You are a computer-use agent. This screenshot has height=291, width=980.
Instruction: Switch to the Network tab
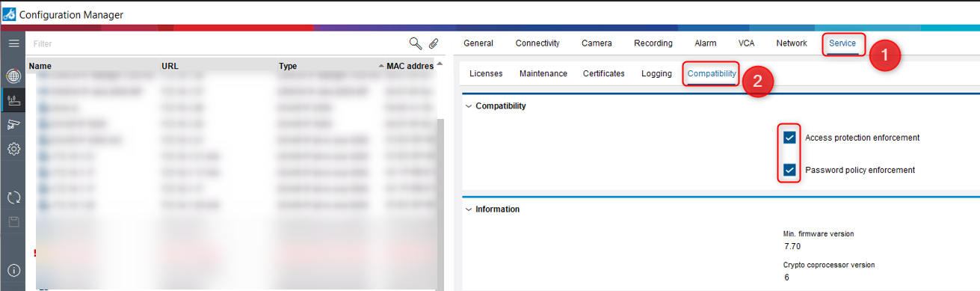[x=792, y=43]
